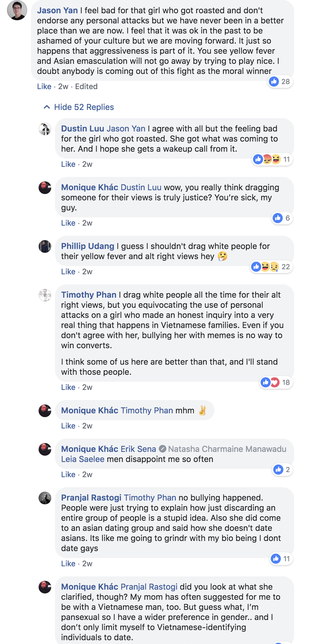Like Timothy Phan's comment
Image resolution: width=315 pixels, height=644 pixels.
click(68, 387)
